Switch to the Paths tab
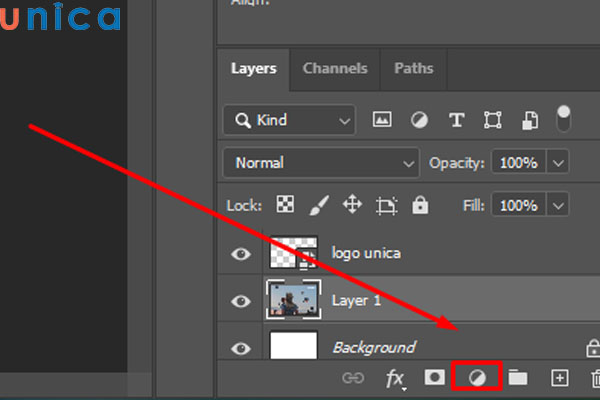 click(x=414, y=69)
